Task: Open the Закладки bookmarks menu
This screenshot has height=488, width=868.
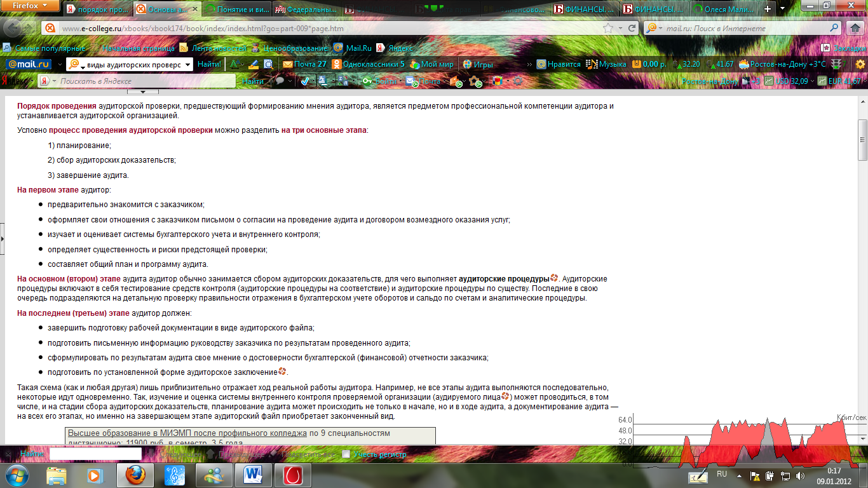Action: coord(843,48)
